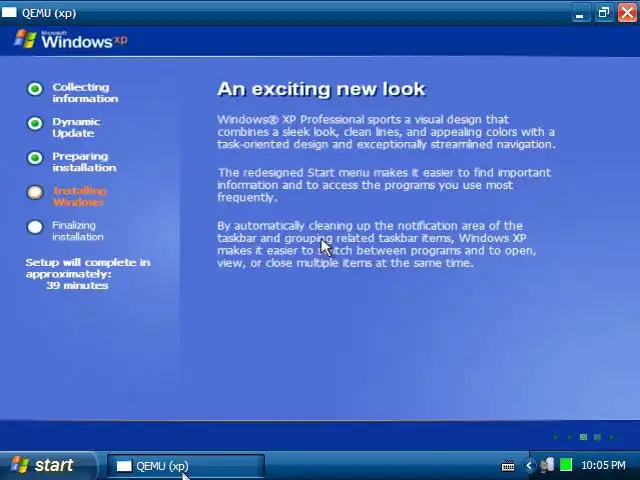Image resolution: width=640 pixels, height=480 pixels.
Task: Click 'Setup will complete in approximately' text
Action: click(x=88, y=268)
